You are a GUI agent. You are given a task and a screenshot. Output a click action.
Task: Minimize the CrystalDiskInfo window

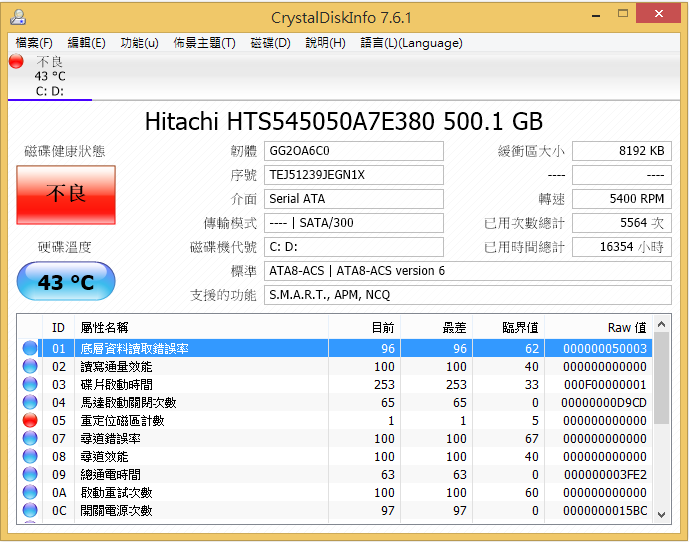pyautogui.click(x=596, y=15)
